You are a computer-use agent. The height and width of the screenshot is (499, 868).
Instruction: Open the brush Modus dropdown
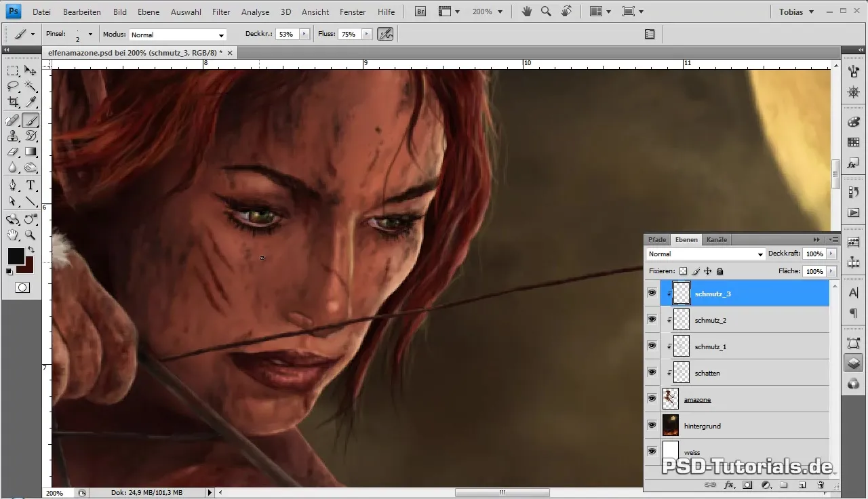coord(178,35)
